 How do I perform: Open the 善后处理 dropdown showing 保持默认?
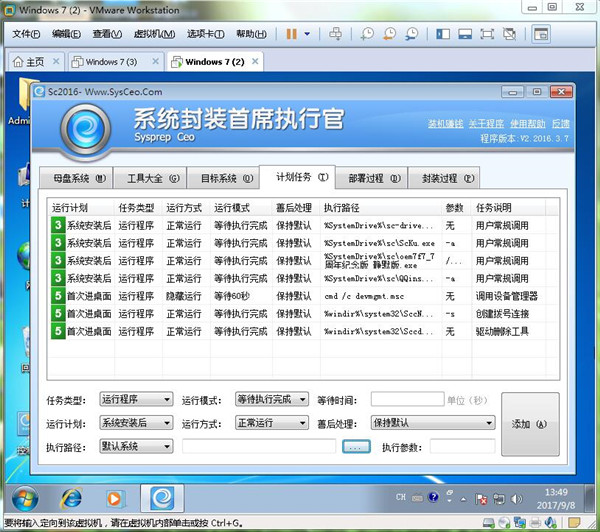(433, 423)
